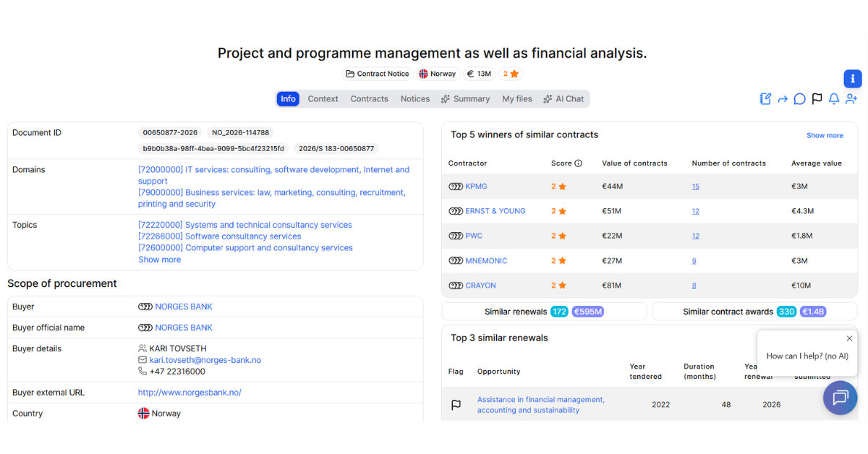Open Computer support and consultancy services topic
868x454 pixels.
point(245,248)
